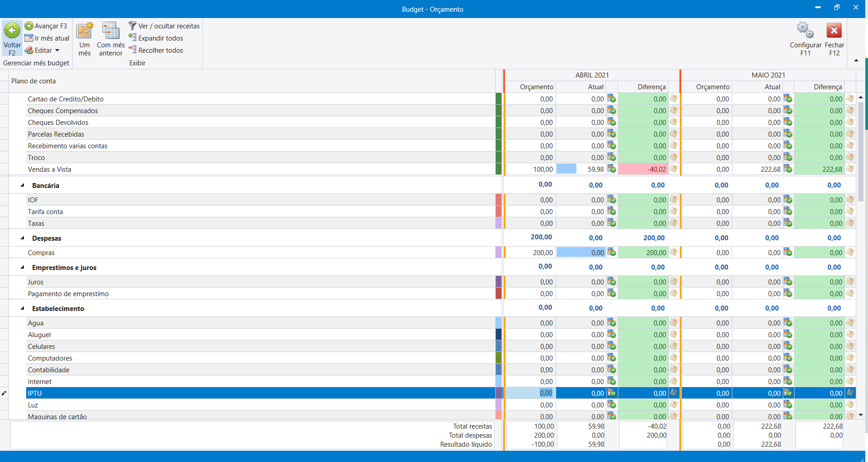Select the Um mês view icon
This screenshot has width=868, height=462.
[x=84, y=31]
